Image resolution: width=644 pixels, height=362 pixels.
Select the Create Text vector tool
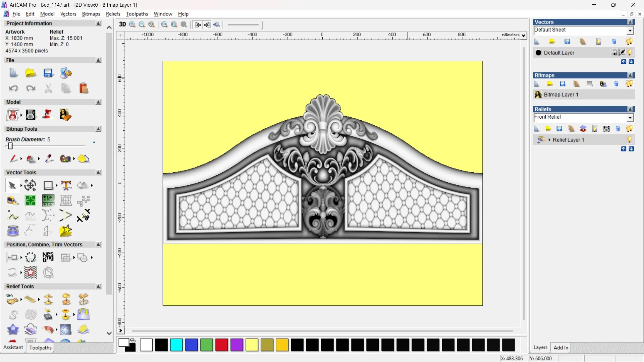pos(66,185)
